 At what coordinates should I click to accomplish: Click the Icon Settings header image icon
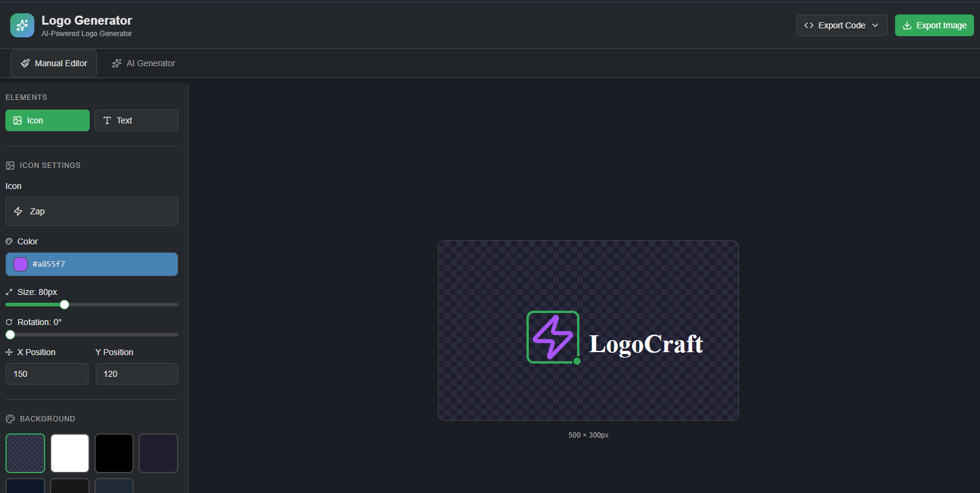pos(10,166)
